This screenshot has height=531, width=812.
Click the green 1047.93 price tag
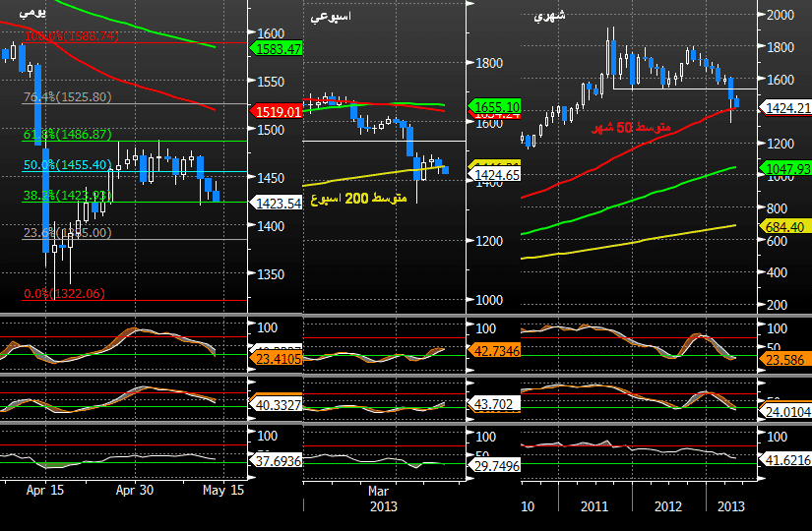(786, 168)
